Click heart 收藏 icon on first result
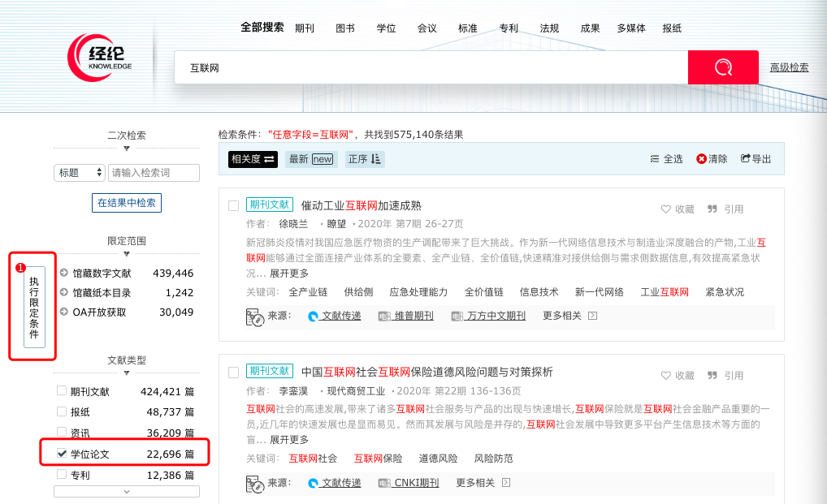Viewport: 827px width, 504px height. point(666,209)
